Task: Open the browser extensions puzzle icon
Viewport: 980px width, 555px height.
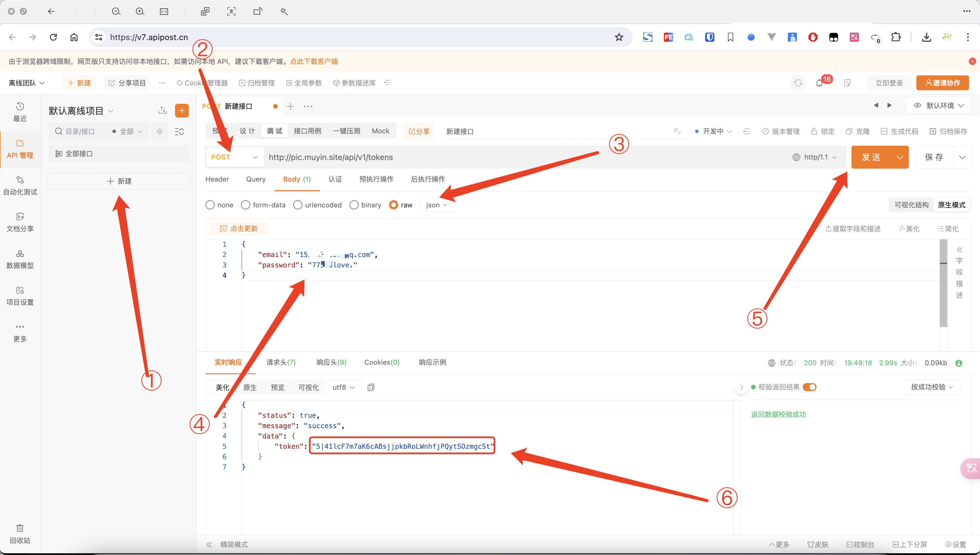Action: point(896,37)
